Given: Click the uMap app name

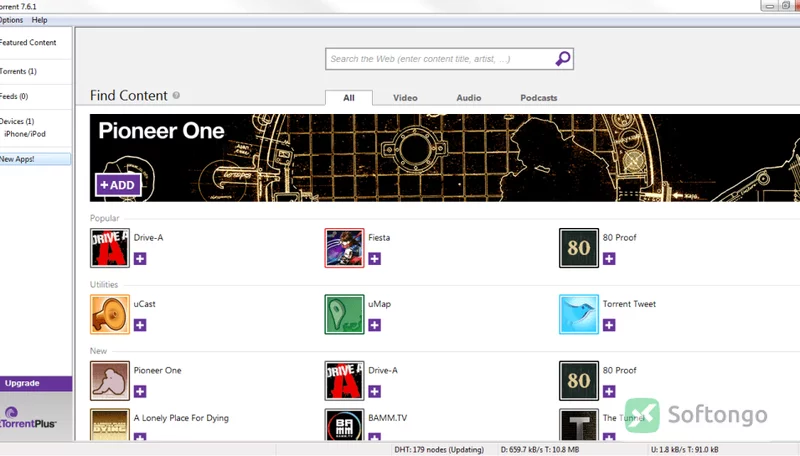Looking at the screenshot, I should (x=380, y=304).
